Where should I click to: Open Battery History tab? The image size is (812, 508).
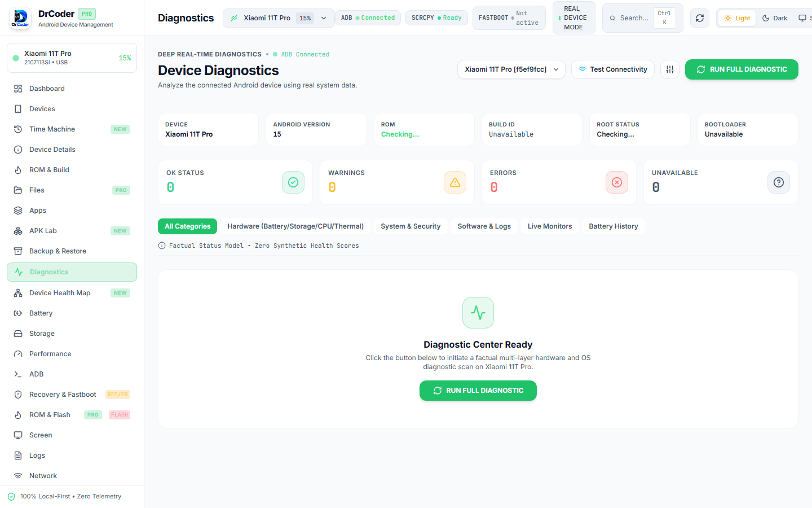614,226
